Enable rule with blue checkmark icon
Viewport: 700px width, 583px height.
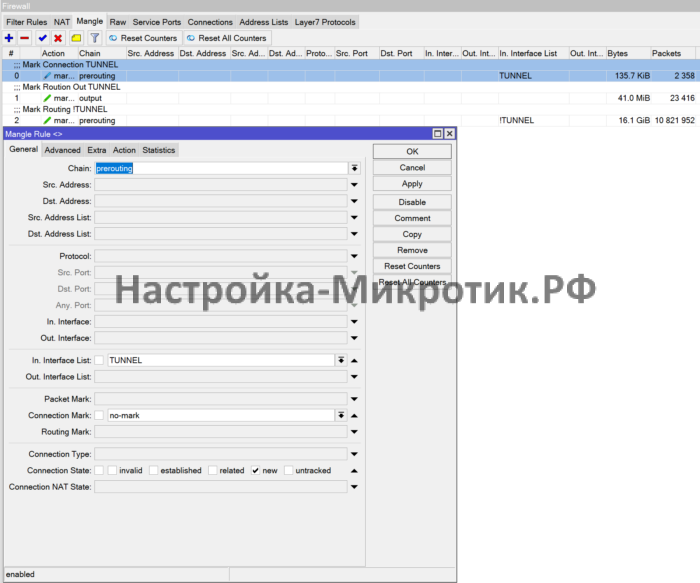point(42,38)
